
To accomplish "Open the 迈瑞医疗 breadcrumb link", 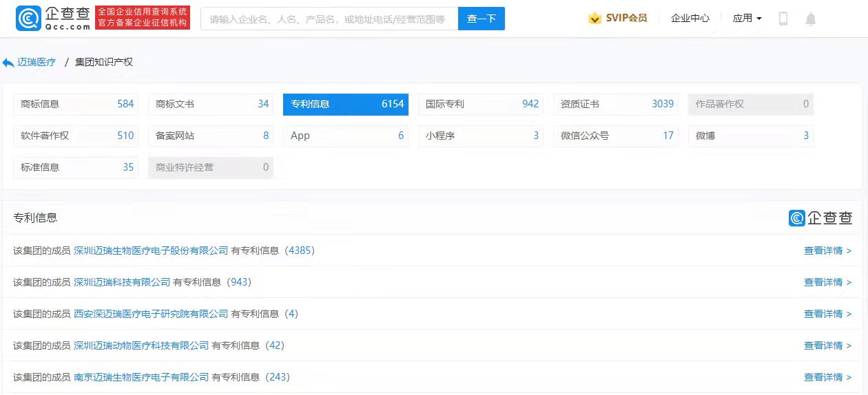I will pyautogui.click(x=37, y=62).
